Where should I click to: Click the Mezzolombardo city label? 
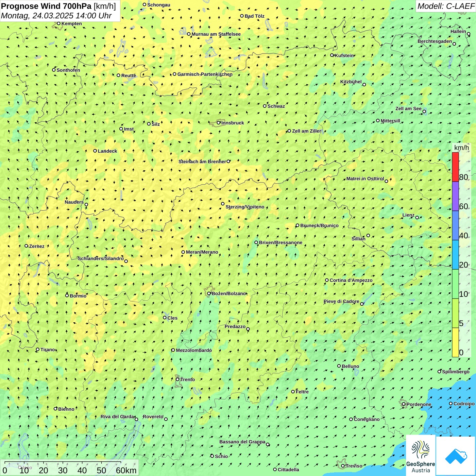[194, 350]
